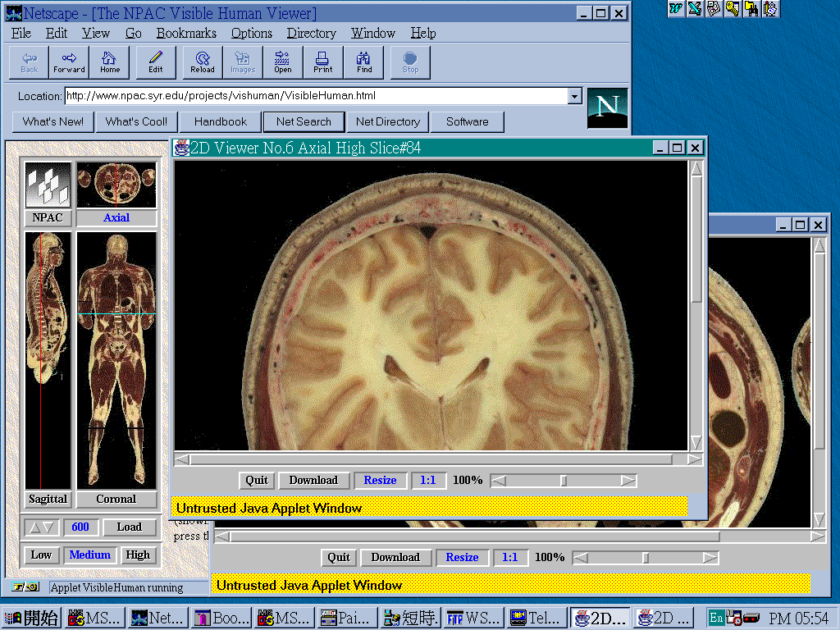840x630 pixels.
Task: Select the Coronal view button
Action: [x=116, y=500]
